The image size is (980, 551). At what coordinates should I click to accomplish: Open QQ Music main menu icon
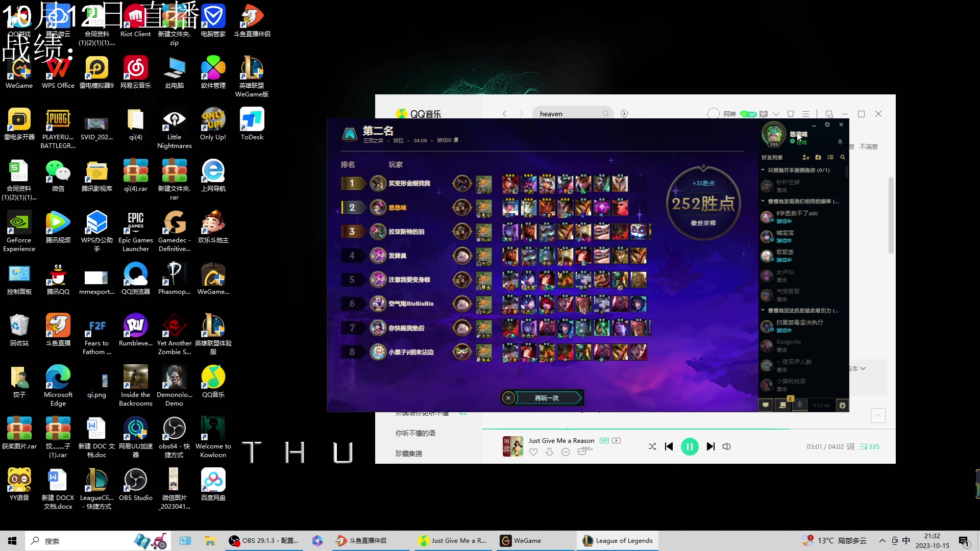(x=805, y=114)
